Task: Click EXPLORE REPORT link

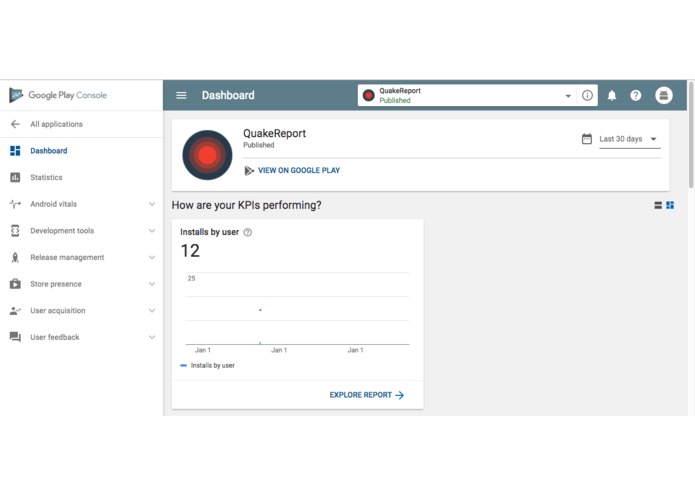Action: (x=360, y=395)
